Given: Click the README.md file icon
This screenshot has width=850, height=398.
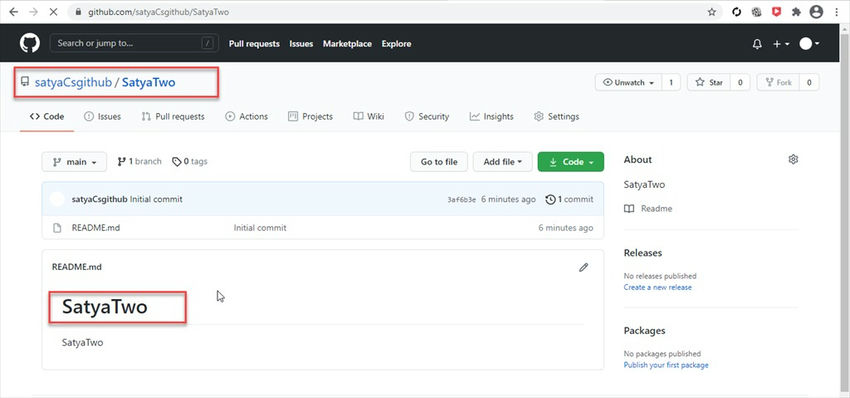Looking at the screenshot, I should [x=57, y=228].
